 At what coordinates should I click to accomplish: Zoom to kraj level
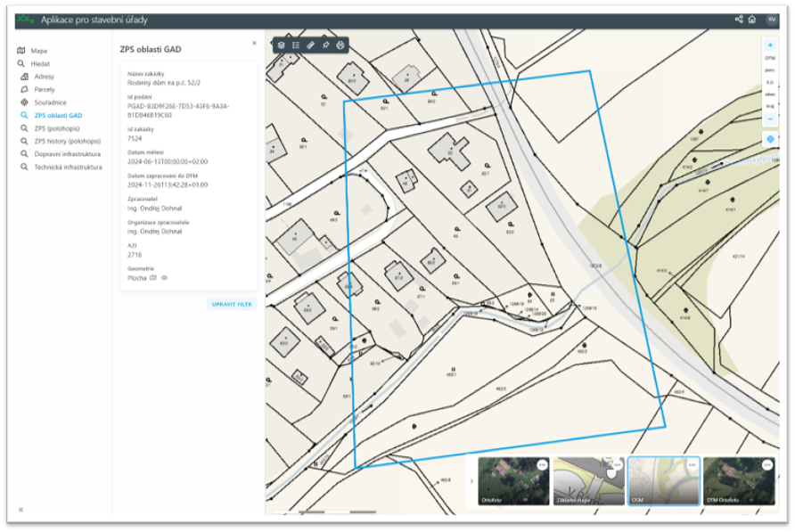tap(770, 106)
